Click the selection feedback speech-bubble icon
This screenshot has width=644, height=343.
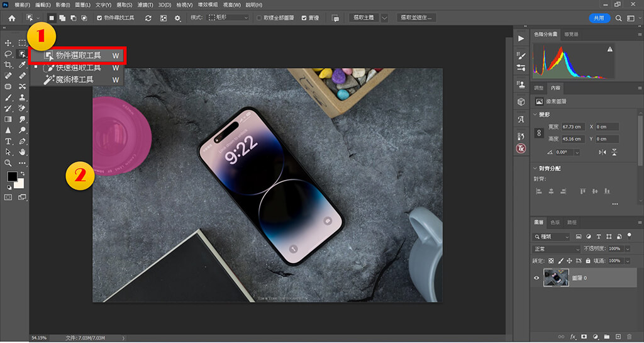[x=336, y=18]
